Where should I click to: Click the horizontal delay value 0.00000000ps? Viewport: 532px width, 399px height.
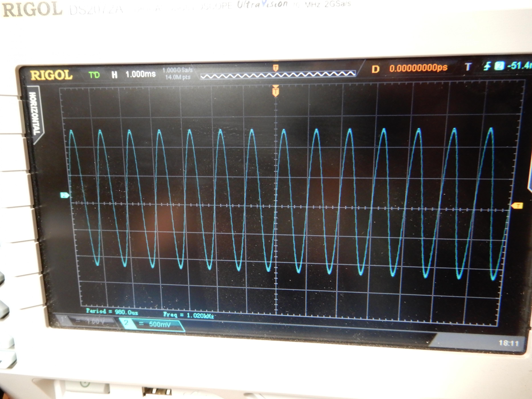coord(418,68)
